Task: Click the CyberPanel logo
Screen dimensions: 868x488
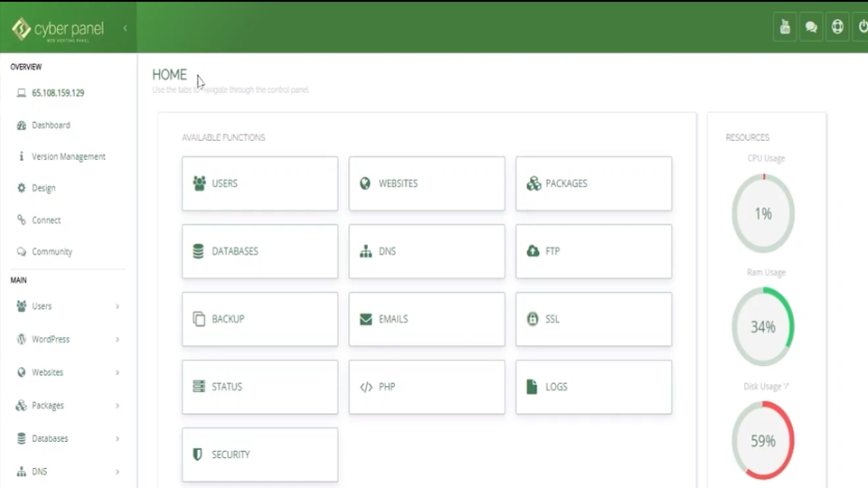Action: tap(58, 29)
